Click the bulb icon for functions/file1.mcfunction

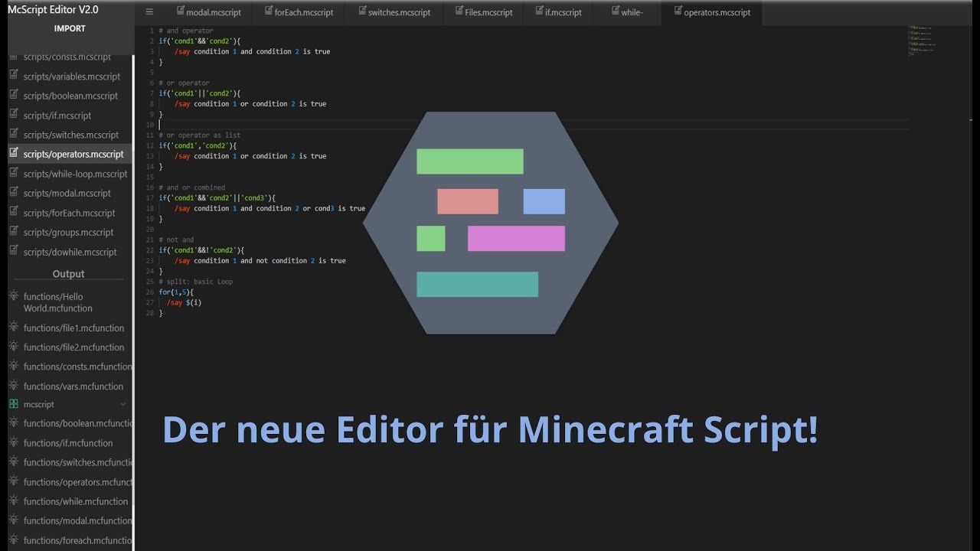13,327
